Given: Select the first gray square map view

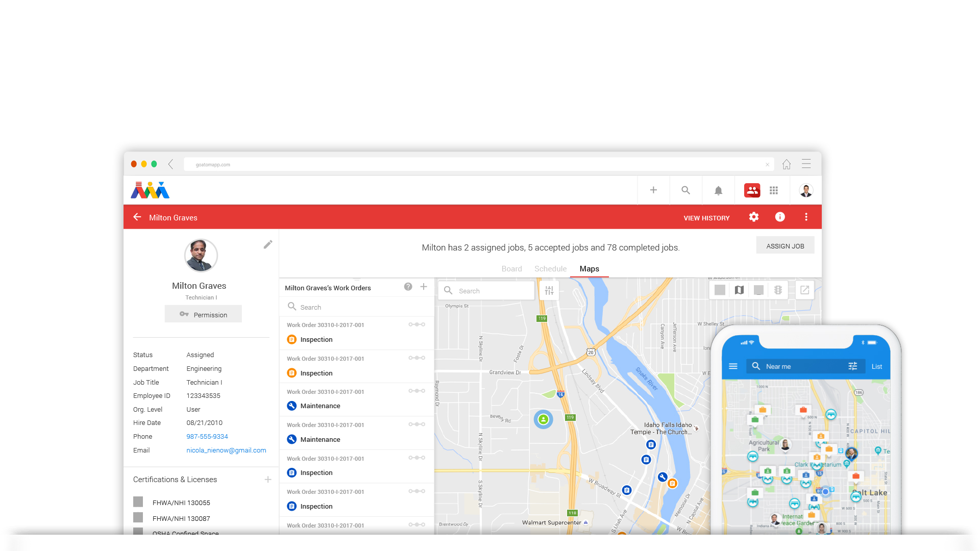Looking at the screenshot, I should point(720,290).
